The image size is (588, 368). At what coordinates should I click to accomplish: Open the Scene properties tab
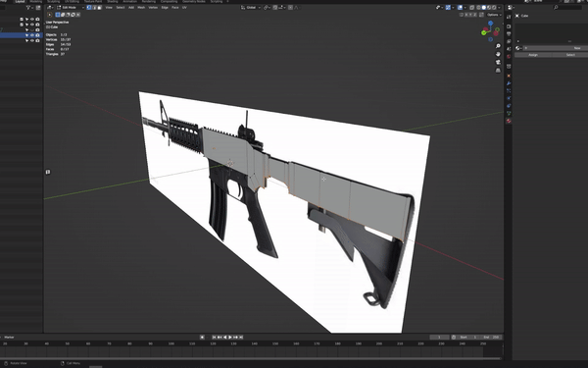pos(509,49)
